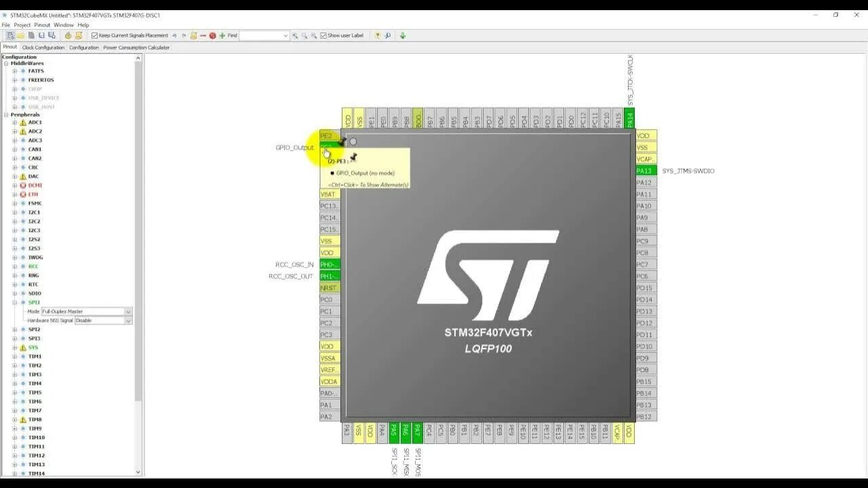Viewport: 868px width, 488px height.
Task: Click the Redo arrow in the toolbar
Action: (x=184, y=35)
